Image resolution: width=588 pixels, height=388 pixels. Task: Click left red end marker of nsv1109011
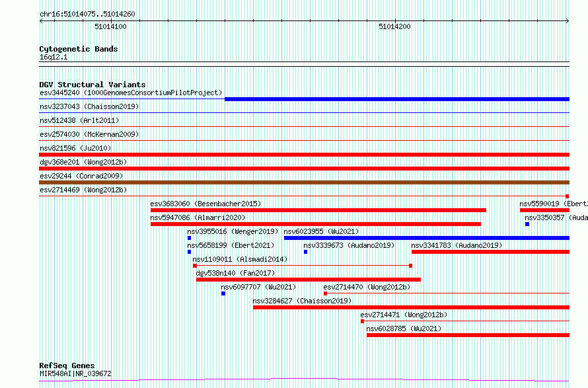point(195,266)
